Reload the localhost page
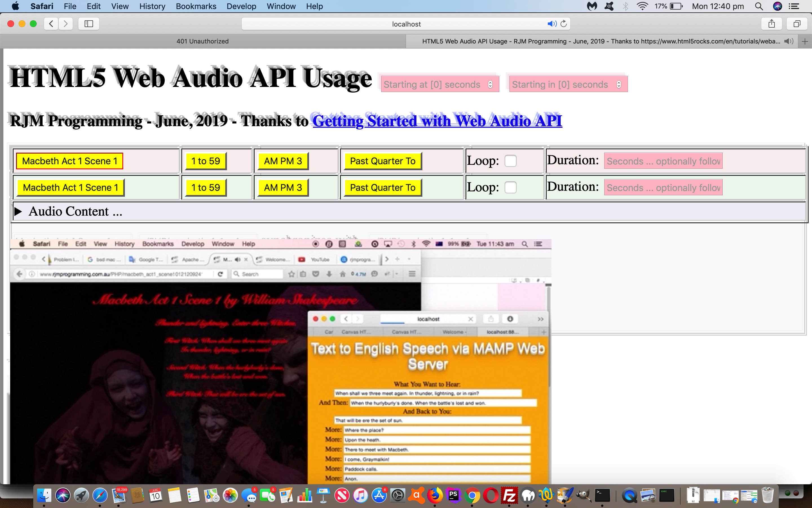The image size is (812, 508). (x=564, y=24)
